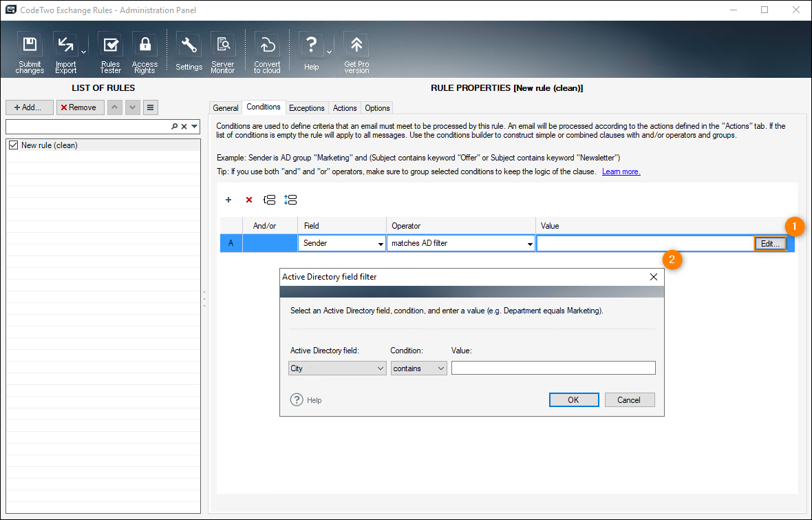Open the Import Export tool
This screenshot has height=520, width=812.
(x=66, y=52)
